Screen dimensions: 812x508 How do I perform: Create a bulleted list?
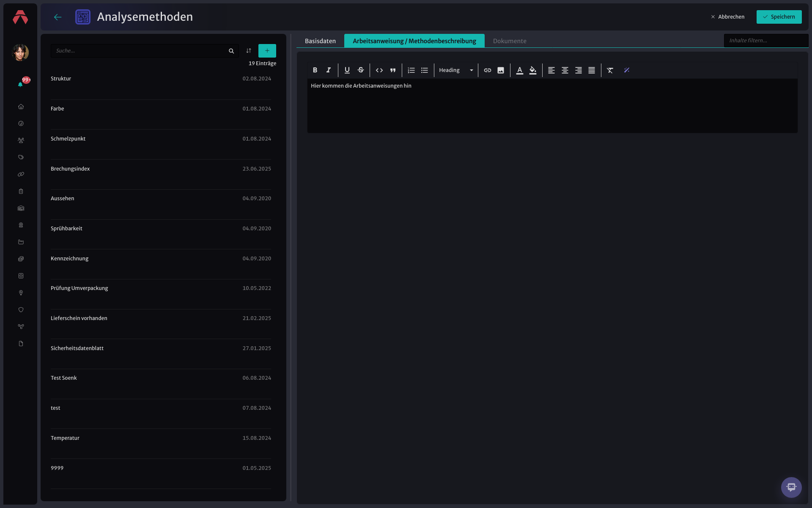coord(425,70)
